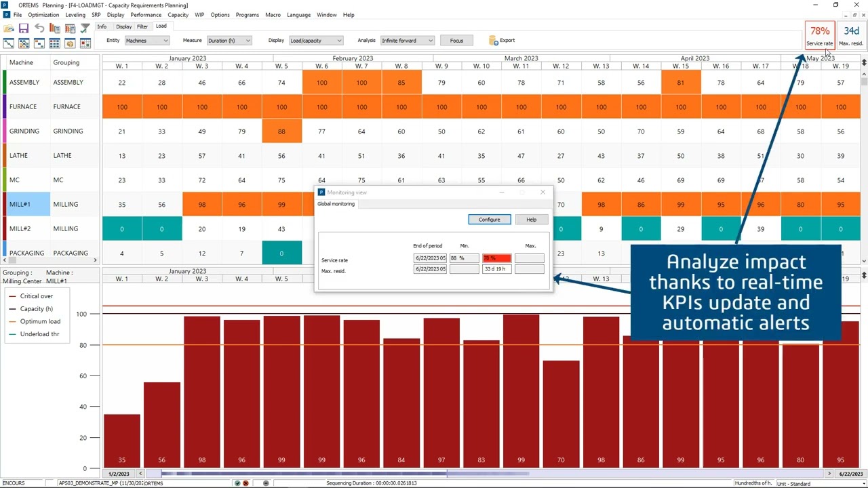Click the horizontal timeline scrollbar at chart bottom
The width and height of the screenshot is (868, 488).
point(485,473)
